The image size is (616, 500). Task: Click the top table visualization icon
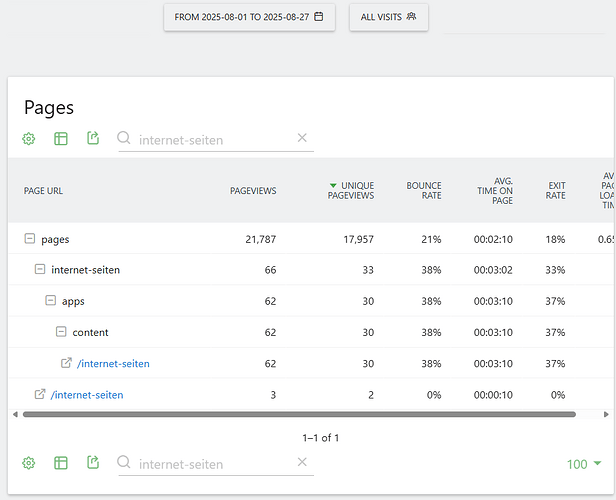pos(61,139)
